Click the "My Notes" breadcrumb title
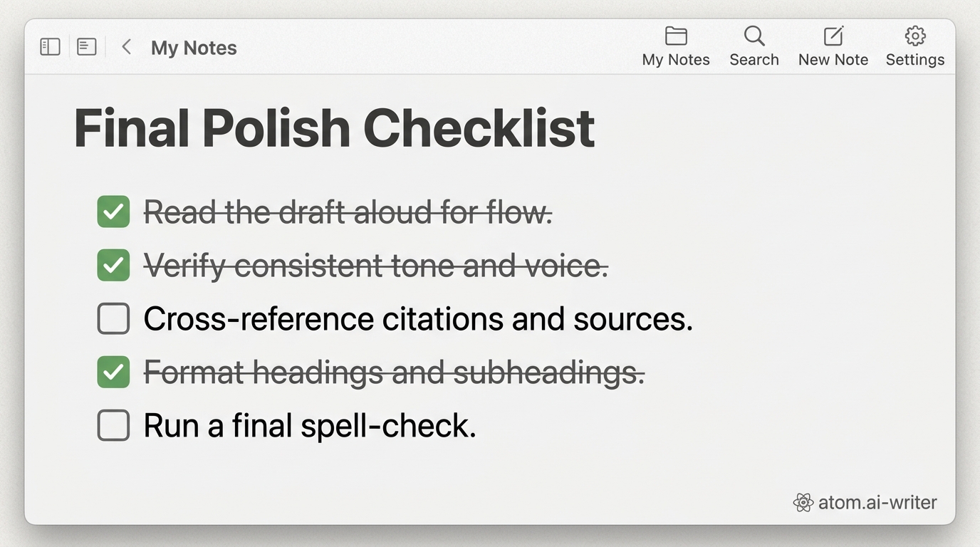The width and height of the screenshot is (980, 547). (x=194, y=48)
